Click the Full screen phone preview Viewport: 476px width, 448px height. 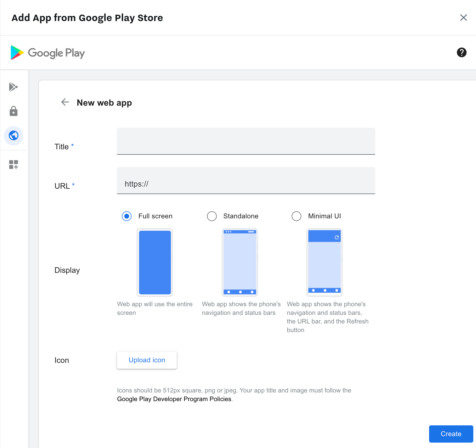click(x=155, y=262)
